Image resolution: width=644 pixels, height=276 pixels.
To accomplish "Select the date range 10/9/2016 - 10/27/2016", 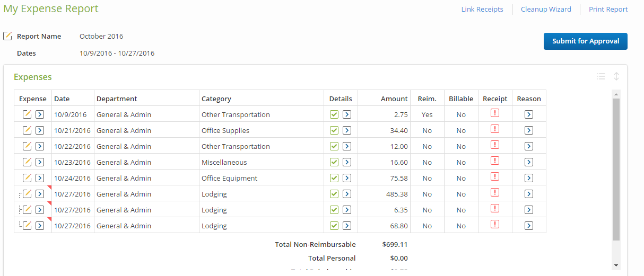I will pyautogui.click(x=117, y=53).
